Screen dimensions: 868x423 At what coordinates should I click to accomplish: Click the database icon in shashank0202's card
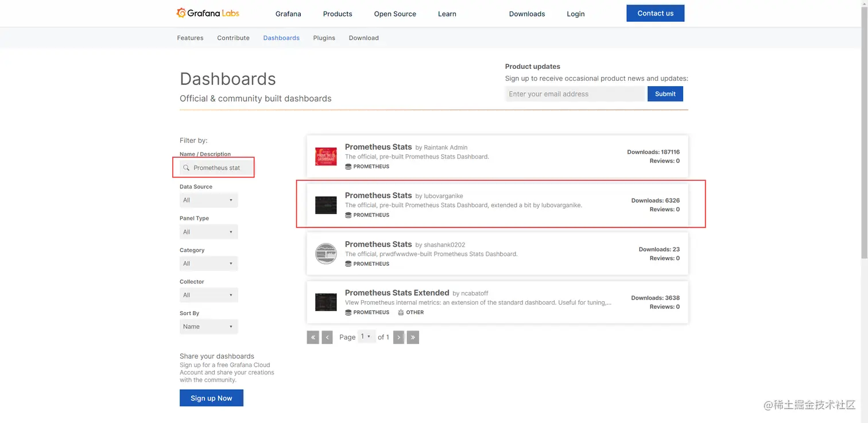coord(348,264)
